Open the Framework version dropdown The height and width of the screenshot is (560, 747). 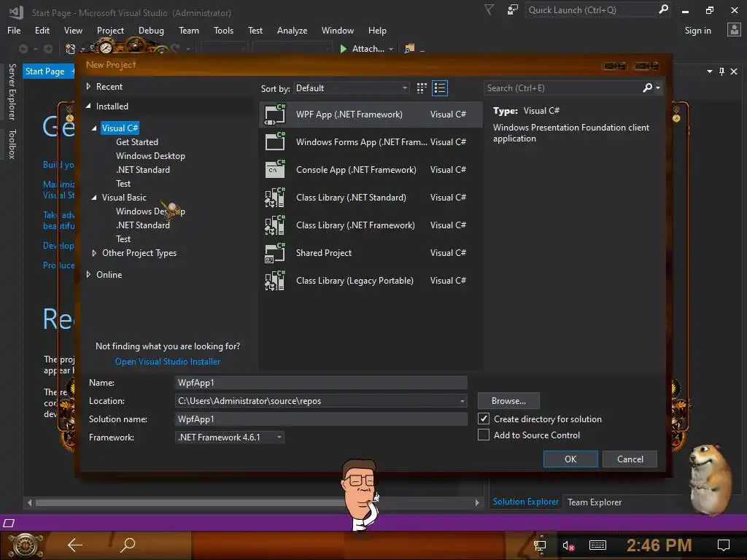(230, 437)
